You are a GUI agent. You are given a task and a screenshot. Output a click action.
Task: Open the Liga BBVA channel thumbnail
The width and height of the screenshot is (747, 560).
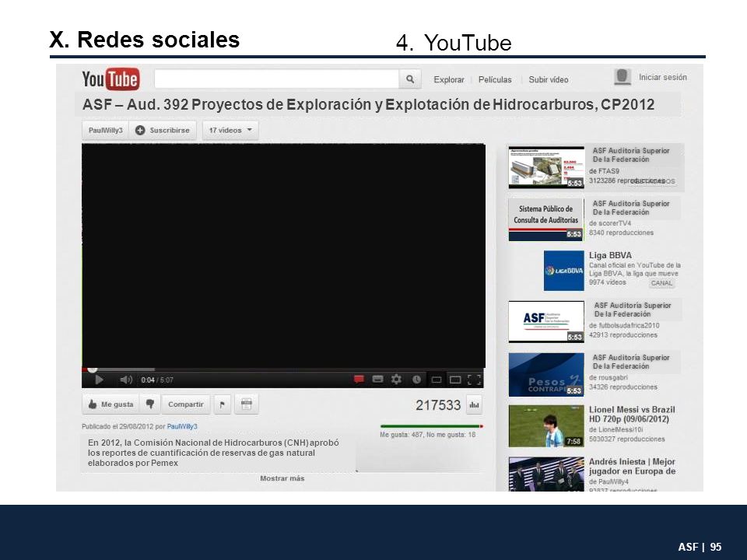click(563, 271)
